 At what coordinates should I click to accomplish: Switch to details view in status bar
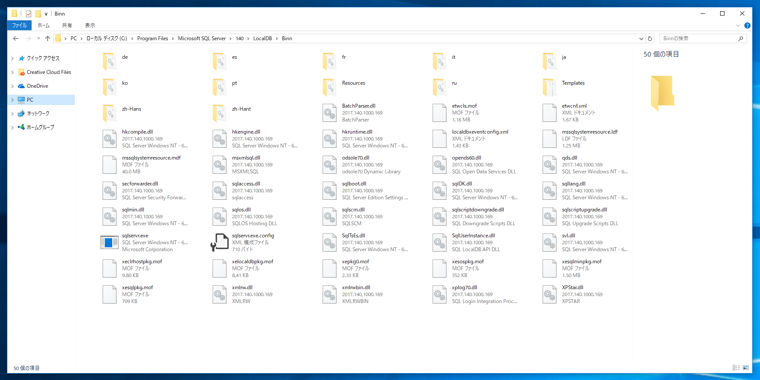[737, 368]
